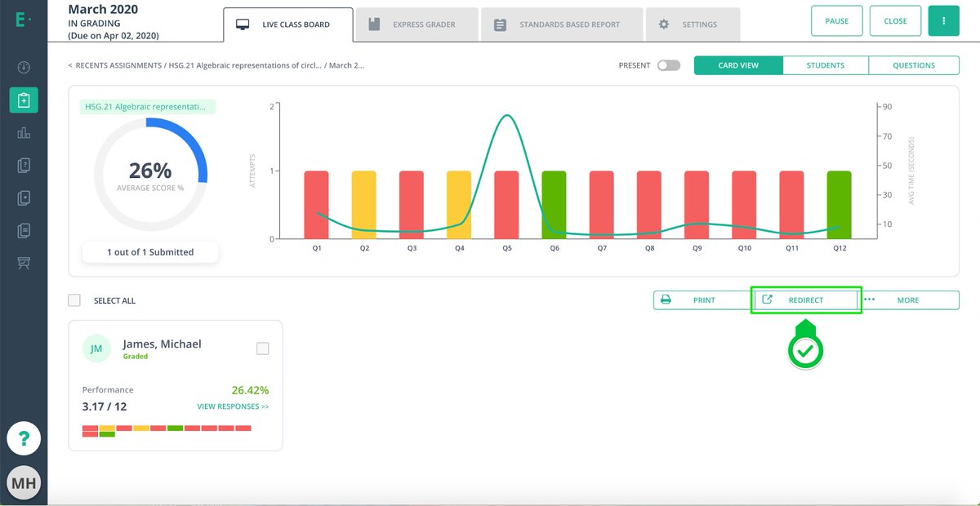The image size is (980, 506).
Task: Open the presentation board icon at sidebar bottom
Action: 23,263
